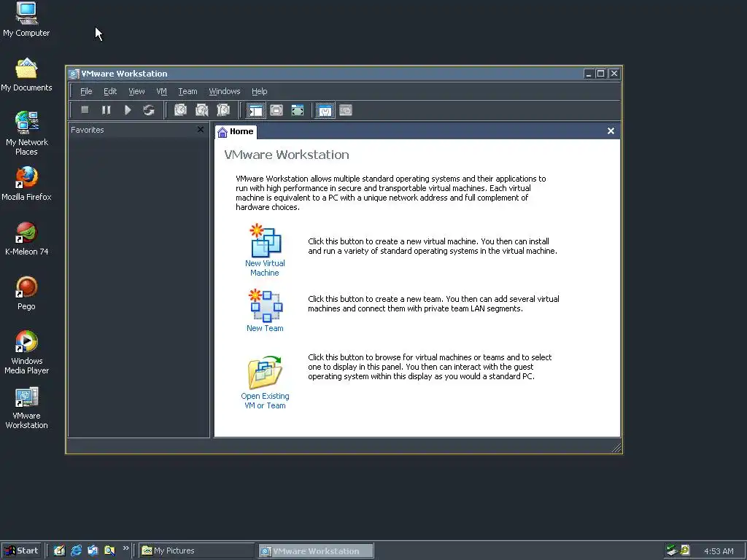Click the Revert to Snapshot icon
The height and width of the screenshot is (560, 747).
point(201,110)
